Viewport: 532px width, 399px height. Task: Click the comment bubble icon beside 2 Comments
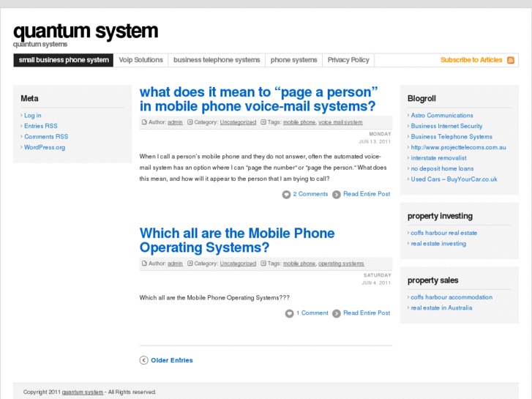coord(286,195)
